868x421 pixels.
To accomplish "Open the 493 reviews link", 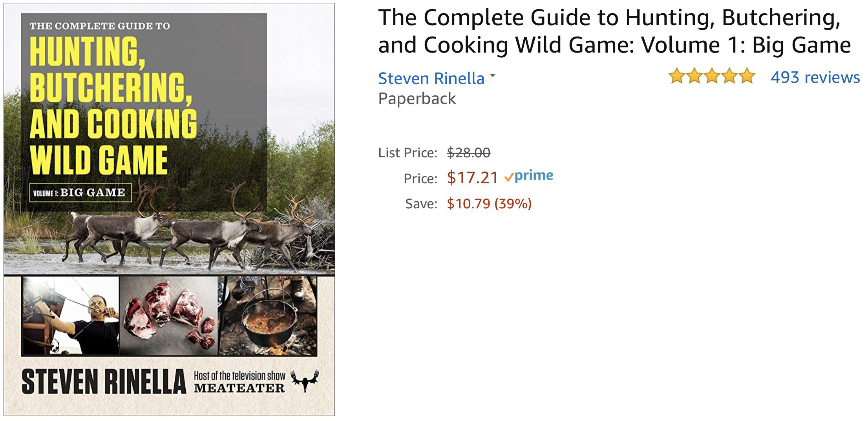I will pos(815,77).
